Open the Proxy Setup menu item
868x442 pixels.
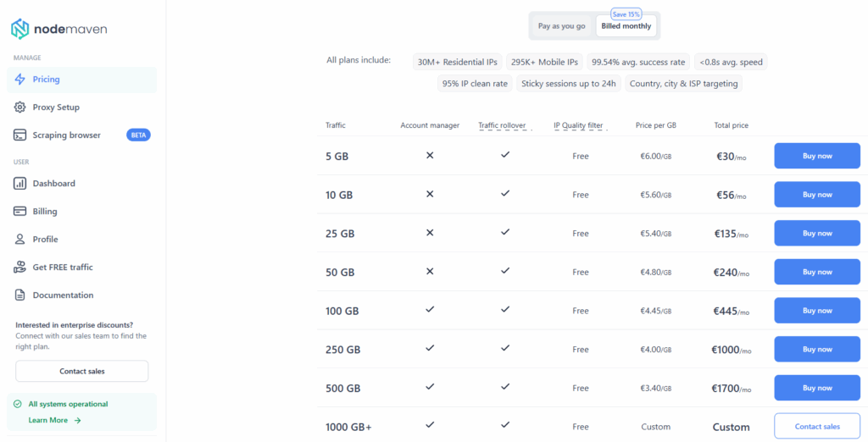tap(82, 108)
